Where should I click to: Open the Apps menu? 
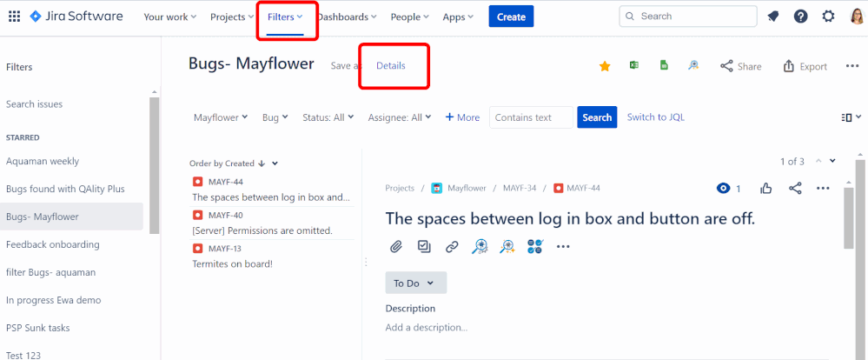pos(458,17)
